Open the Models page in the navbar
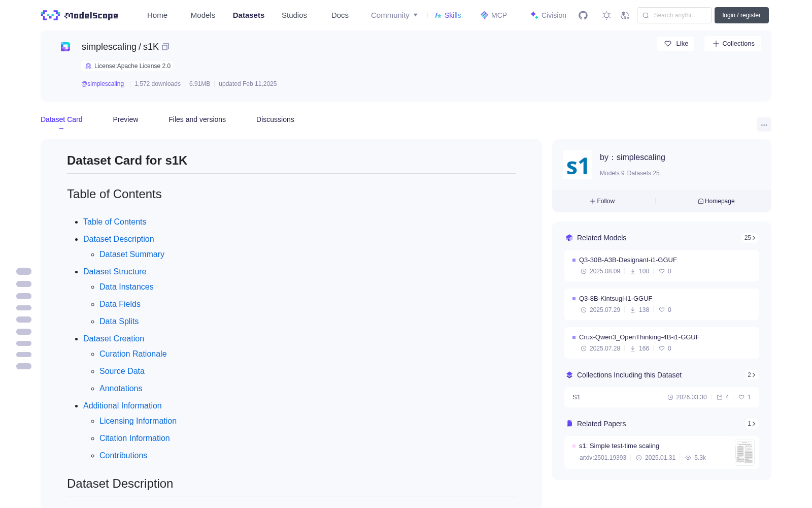The width and height of the screenshot is (812, 508). pos(203,15)
